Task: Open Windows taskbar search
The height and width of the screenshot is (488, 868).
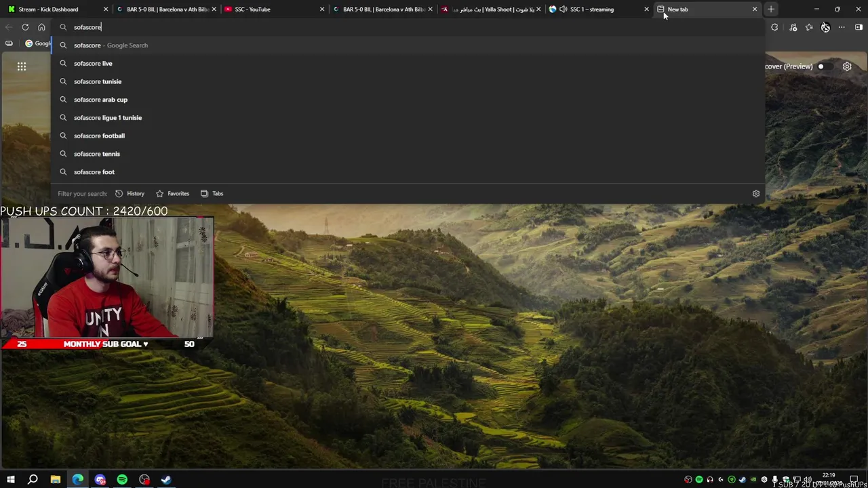Action: 33,480
